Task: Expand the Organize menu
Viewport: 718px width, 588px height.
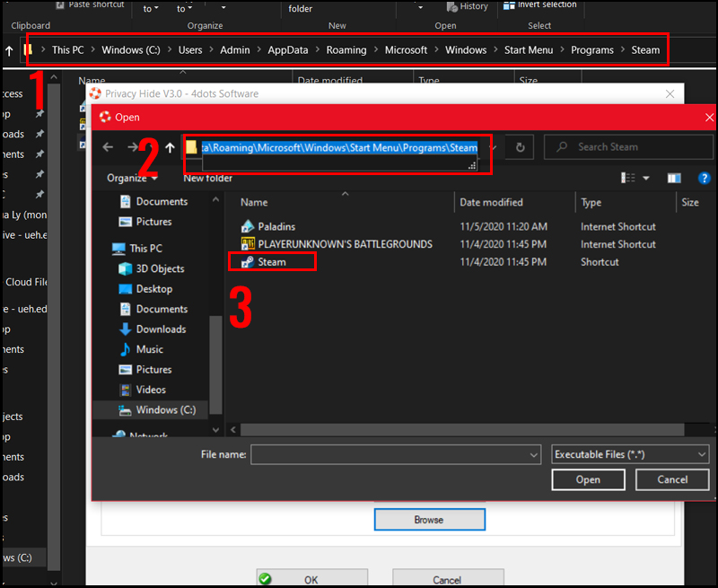Action: point(128,178)
